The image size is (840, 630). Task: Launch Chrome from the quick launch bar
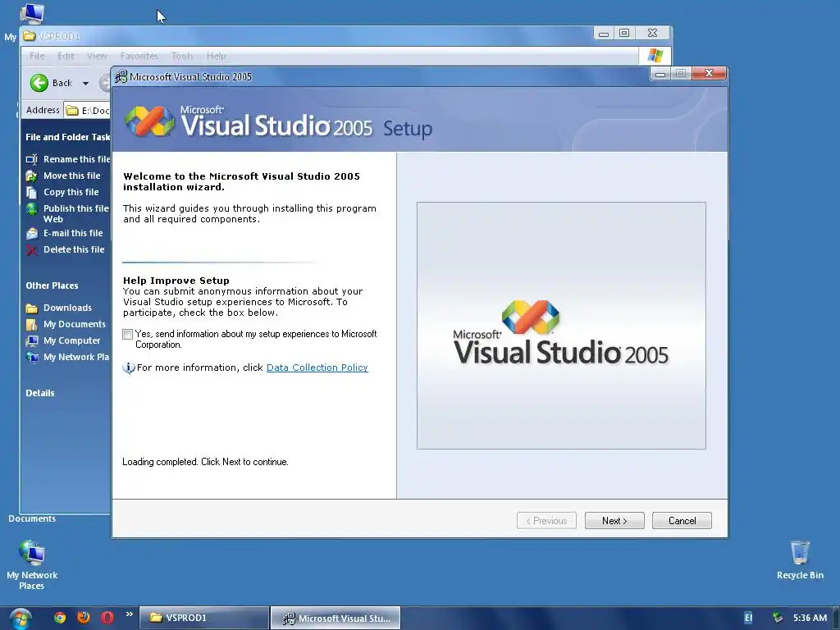(60, 618)
